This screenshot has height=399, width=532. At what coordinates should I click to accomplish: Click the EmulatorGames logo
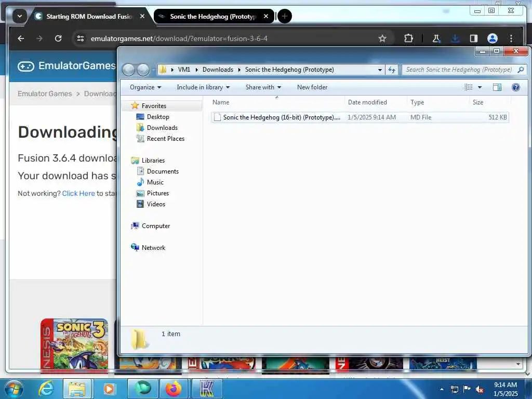click(x=66, y=65)
